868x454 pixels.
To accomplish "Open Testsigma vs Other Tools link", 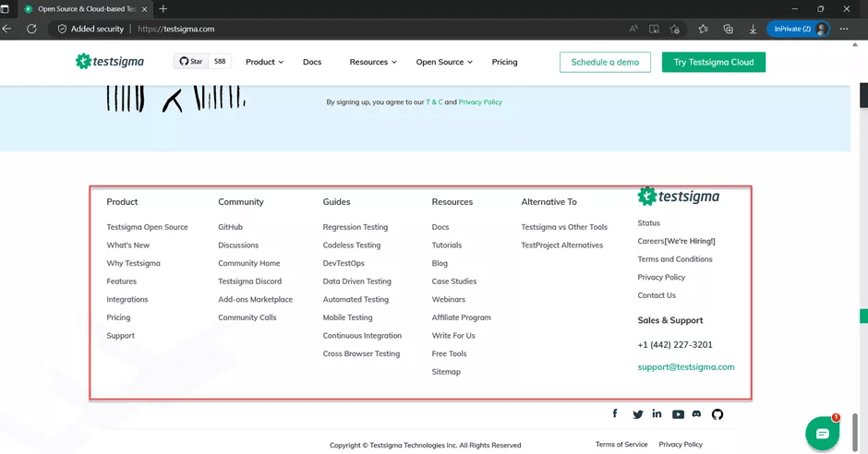I will click(x=564, y=227).
